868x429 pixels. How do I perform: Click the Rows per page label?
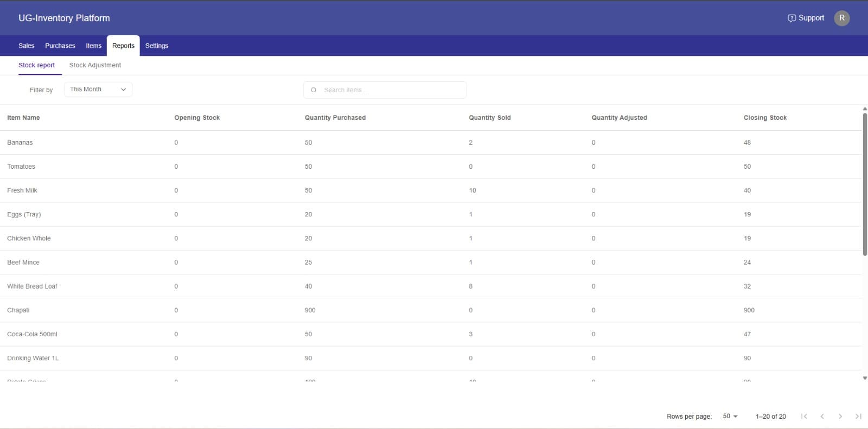click(689, 417)
